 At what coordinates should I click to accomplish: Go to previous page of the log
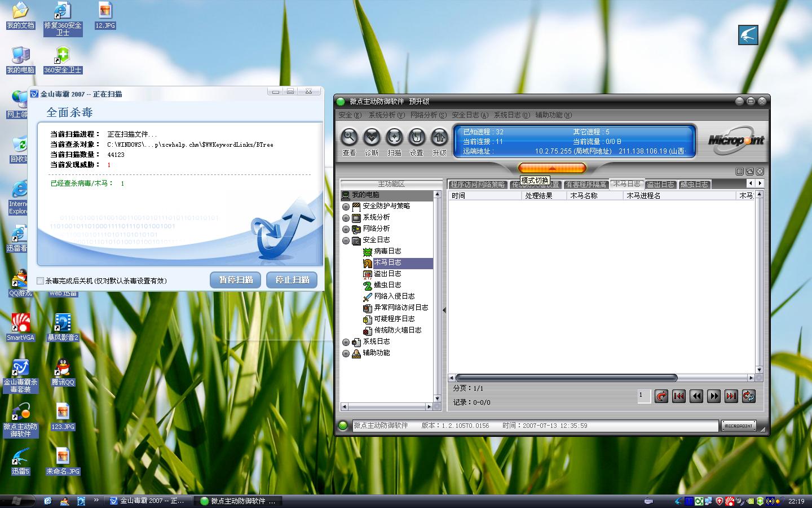(x=696, y=396)
